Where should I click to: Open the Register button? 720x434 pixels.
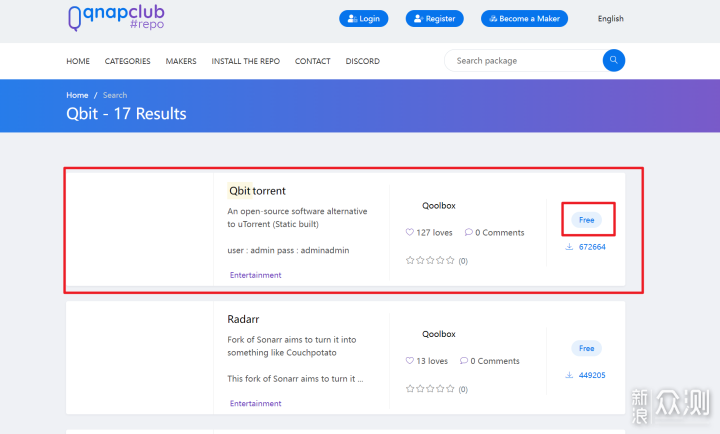tap(434, 18)
